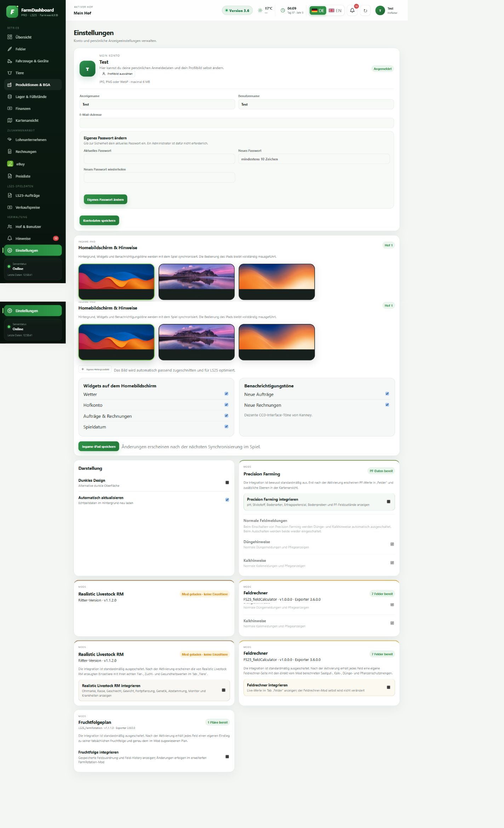This screenshot has height=828, width=504.
Task: Go to Preisliste in the sidebar
Action: pyautogui.click(x=33, y=176)
